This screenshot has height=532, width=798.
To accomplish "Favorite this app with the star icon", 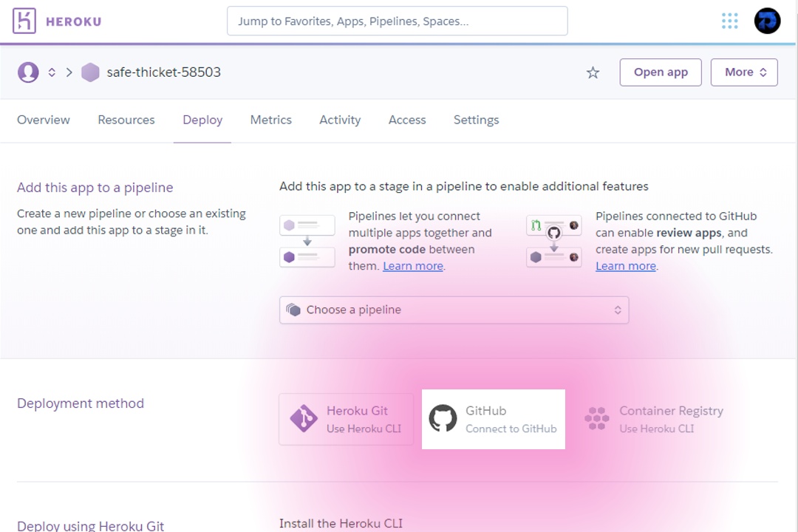I will (x=593, y=73).
